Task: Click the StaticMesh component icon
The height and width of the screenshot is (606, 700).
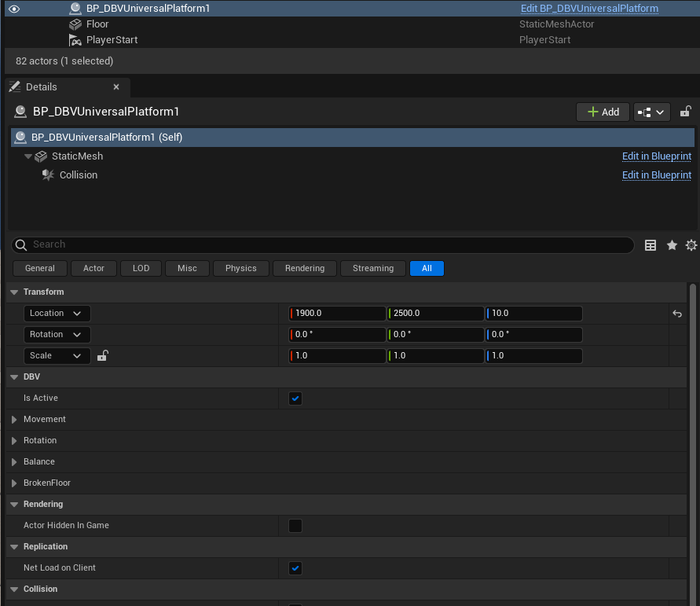Action: pyautogui.click(x=41, y=156)
